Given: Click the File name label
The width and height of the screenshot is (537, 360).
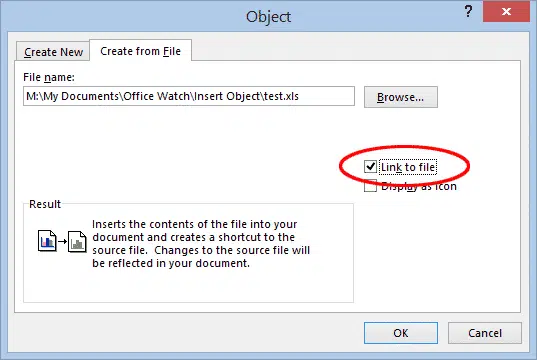Looking at the screenshot, I should 49,77.
